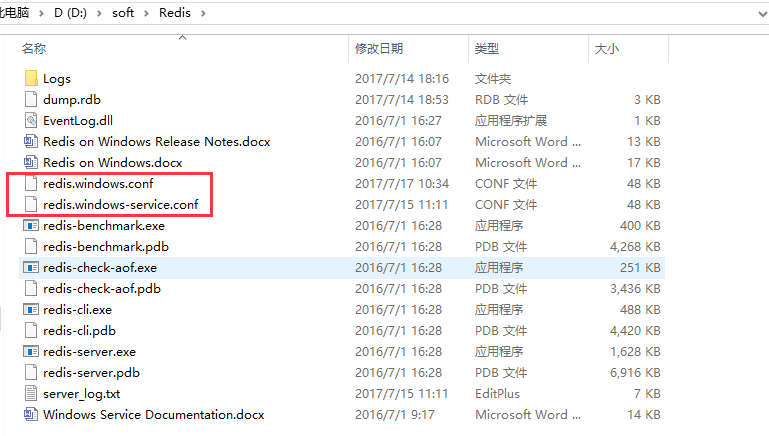This screenshot has height=436, width=769.
Task: Sort by the 大小 column header
Action: pyautogui.click(x=607, y=49)
